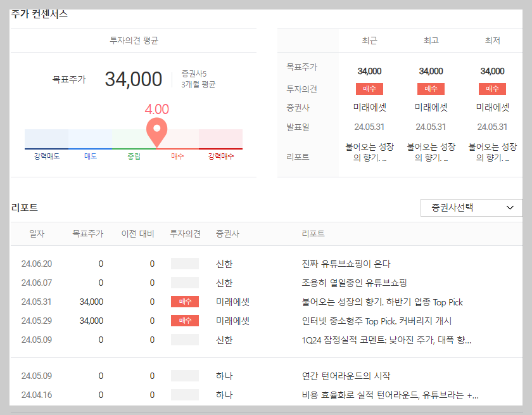This screenshot has height=415, width=532.
Task: Open the 최근 column report summary
Action: click(369, 152)
